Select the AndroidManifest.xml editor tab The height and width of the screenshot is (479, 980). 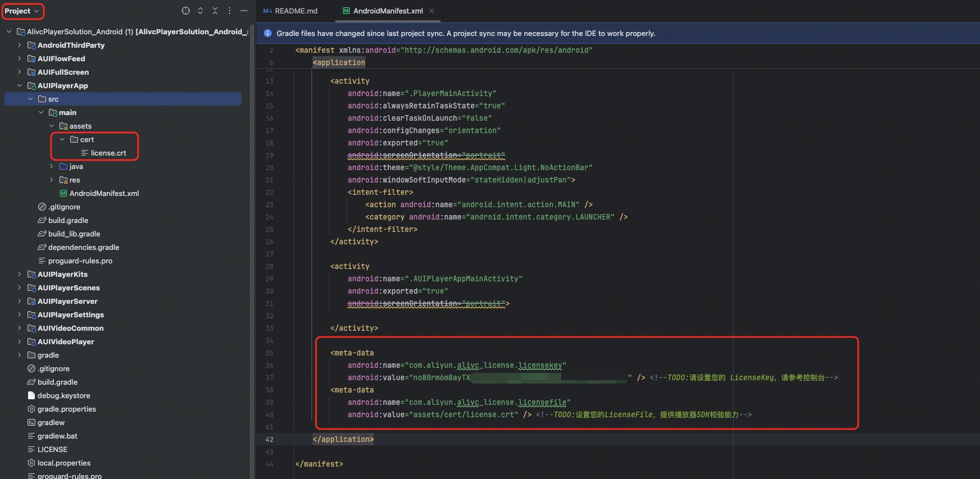387,11
